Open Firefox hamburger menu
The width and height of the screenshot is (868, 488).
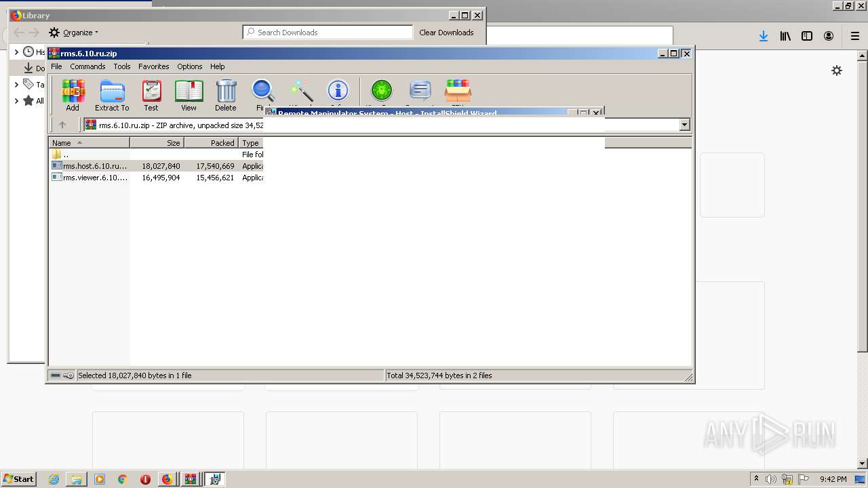coord(855,36)
